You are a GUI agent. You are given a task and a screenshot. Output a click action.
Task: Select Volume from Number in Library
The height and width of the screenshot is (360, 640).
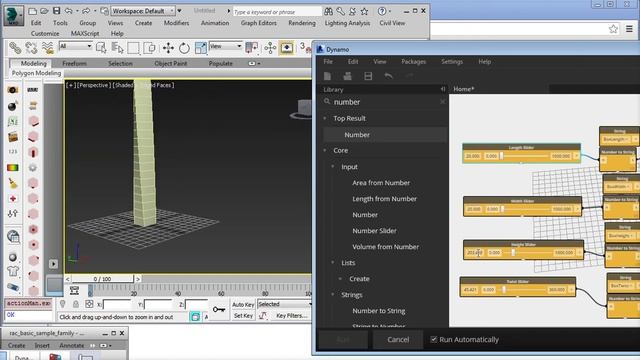385,247
